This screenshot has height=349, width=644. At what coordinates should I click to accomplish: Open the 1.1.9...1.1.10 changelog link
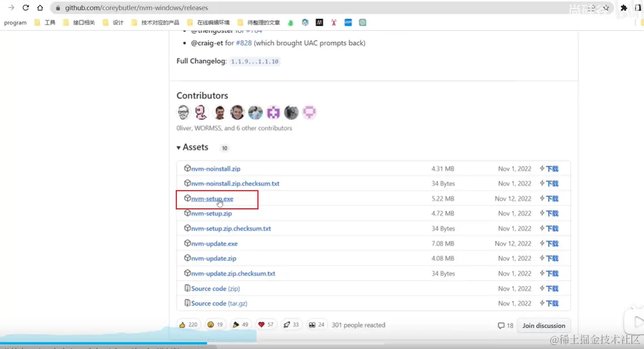[255, 61]
